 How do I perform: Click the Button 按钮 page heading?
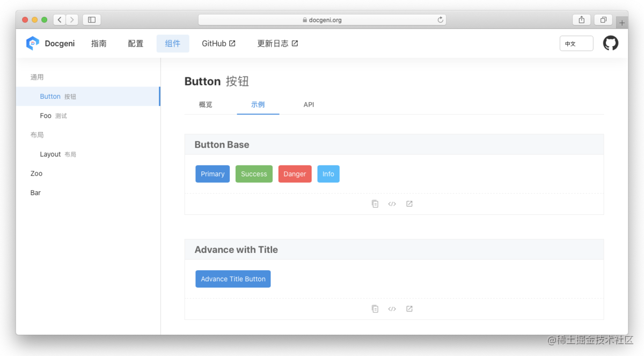pyautogui.click(x=217, y=81)
